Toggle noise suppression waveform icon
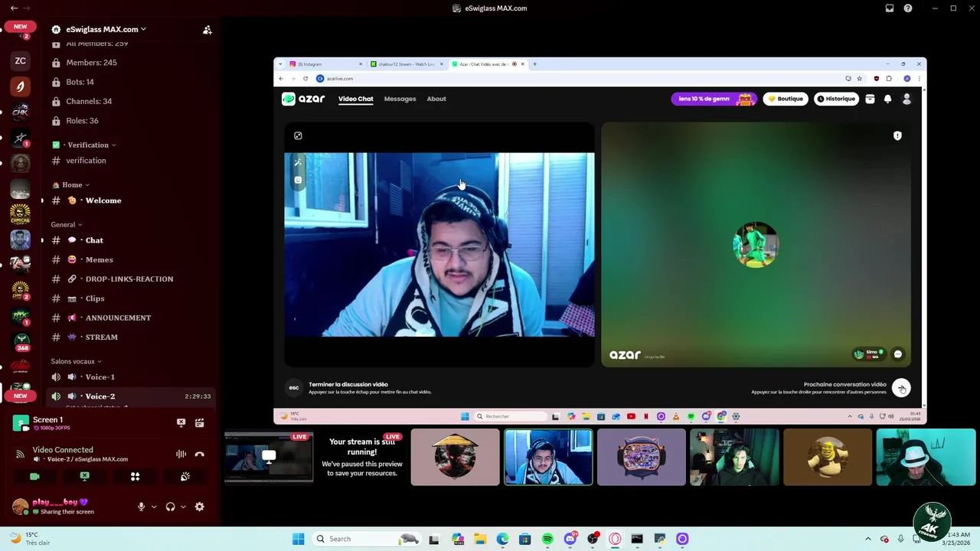Image resolution: width=980 pixels, height=551 pixels. click(181, 454)
